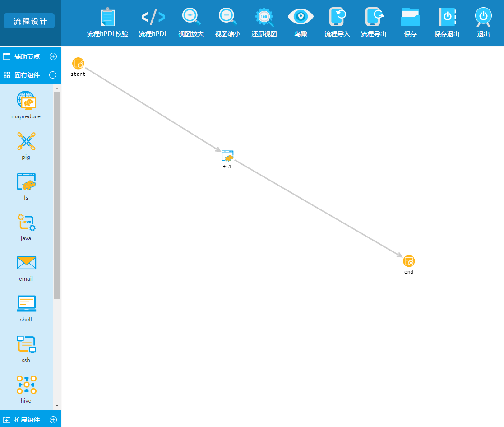Select the pig component icon
Screen dimensions: 504x427
click(26, 141)
